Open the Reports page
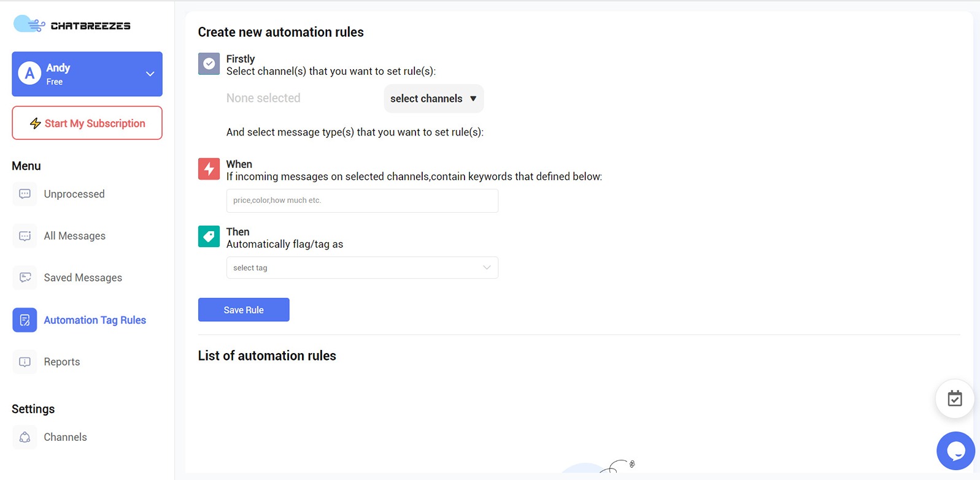 62,362
